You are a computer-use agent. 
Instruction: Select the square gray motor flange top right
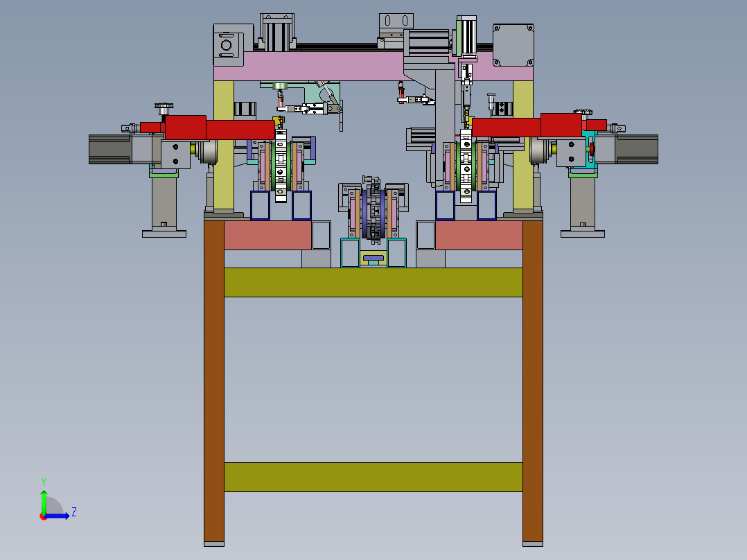click(513, 45)
